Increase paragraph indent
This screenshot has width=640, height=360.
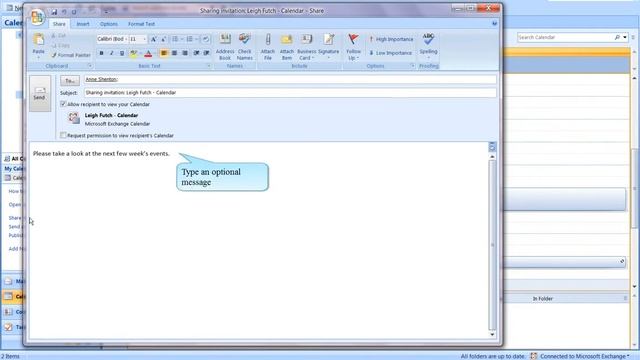click(x=207, y=53)
